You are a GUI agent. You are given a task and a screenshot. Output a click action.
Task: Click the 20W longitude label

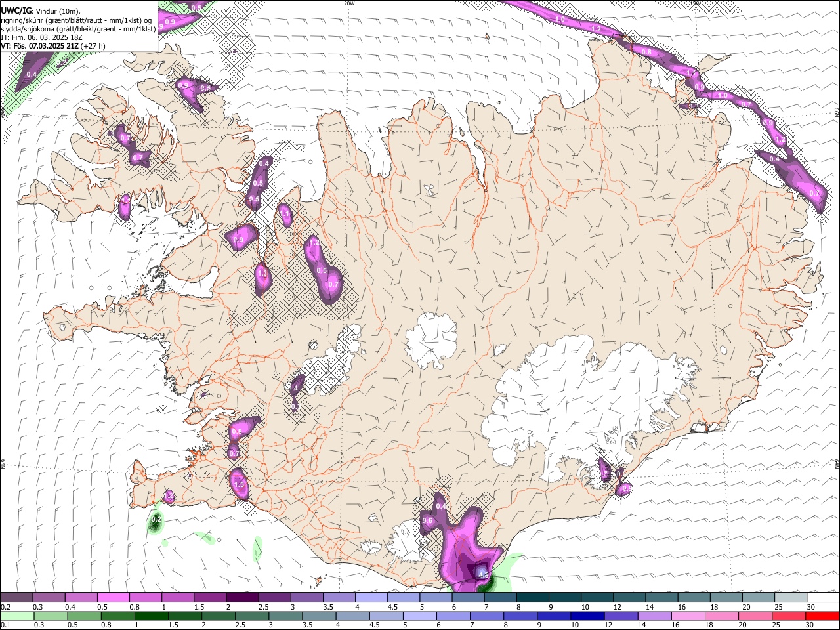point(349,3)
